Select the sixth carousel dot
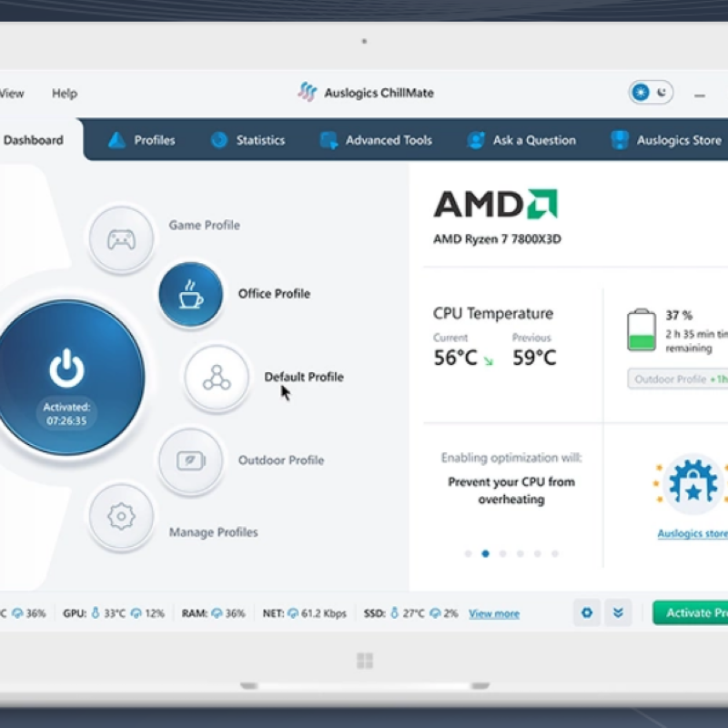This screenshot has width=728, height=728. point(555,553)
